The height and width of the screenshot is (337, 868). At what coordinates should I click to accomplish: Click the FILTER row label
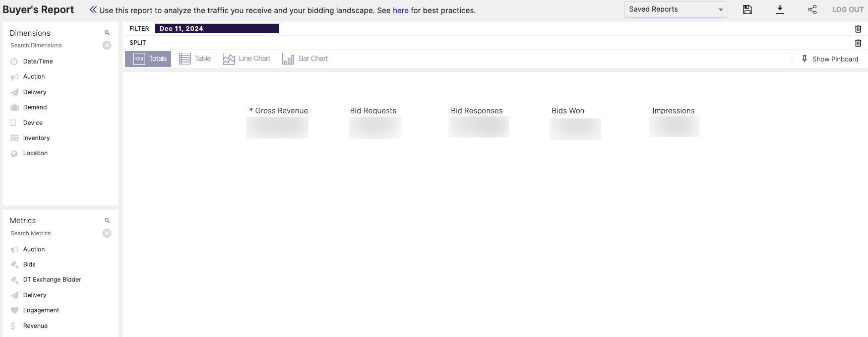coord(139,29)
